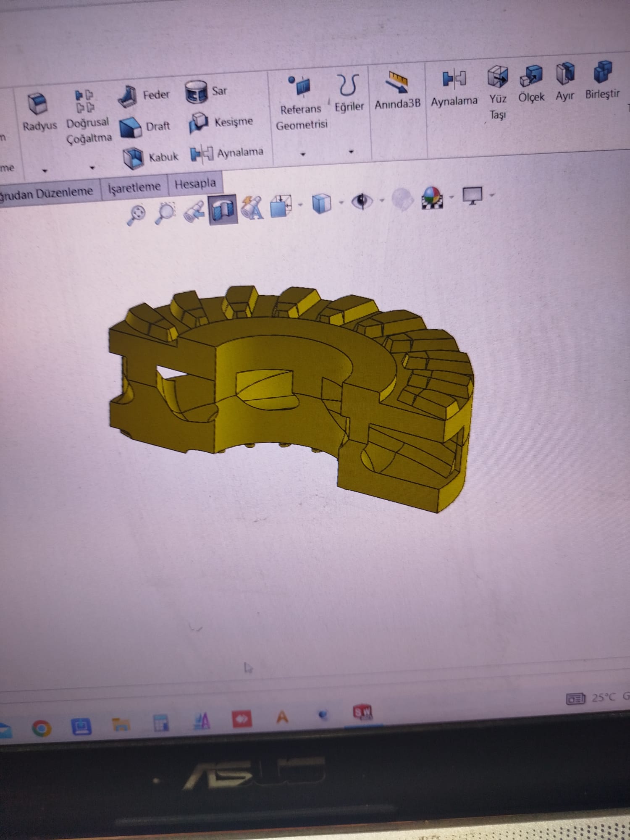Screen dimensions: 630x840
Task: Expand the Referans Geometrisi dropdown arrow
Action: click(303, 154)
